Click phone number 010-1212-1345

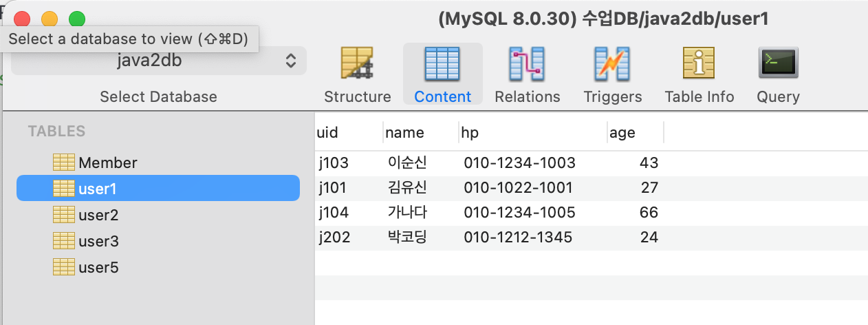[x=518, y=238]
